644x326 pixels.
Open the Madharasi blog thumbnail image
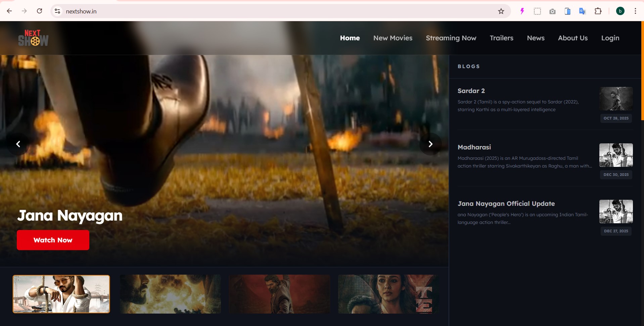[x=616, y=155]
